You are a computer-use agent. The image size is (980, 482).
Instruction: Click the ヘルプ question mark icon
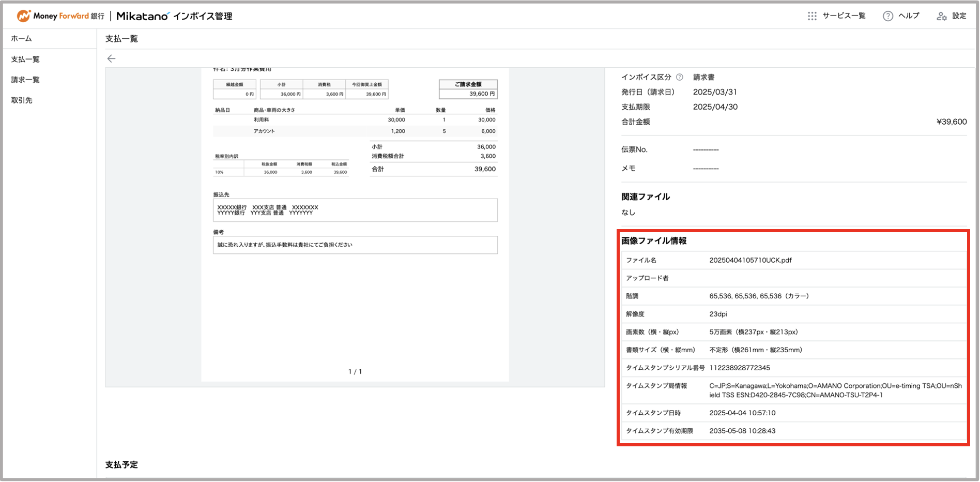pos(887,16)
